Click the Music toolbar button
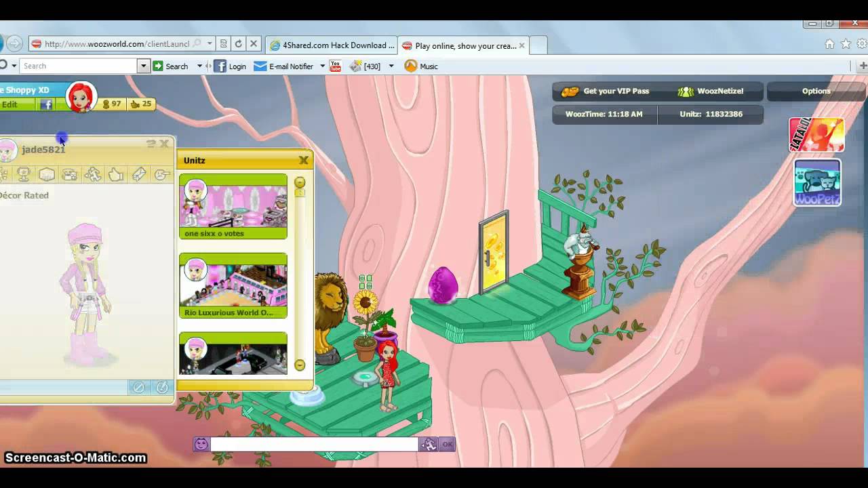This screenshot has width=868, height=488. [421, 66]
